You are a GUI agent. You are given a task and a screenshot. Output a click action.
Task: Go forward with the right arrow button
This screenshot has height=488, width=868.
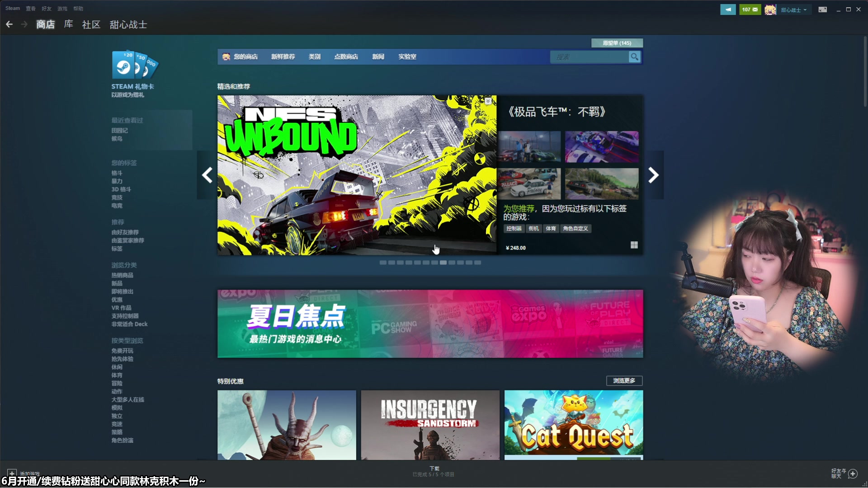[x=24, y=24]
